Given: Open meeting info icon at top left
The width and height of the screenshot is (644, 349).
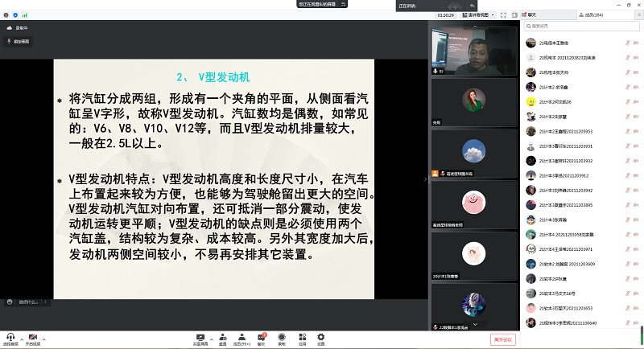Looking at the screenshot, I should click(x=6, y=14).
